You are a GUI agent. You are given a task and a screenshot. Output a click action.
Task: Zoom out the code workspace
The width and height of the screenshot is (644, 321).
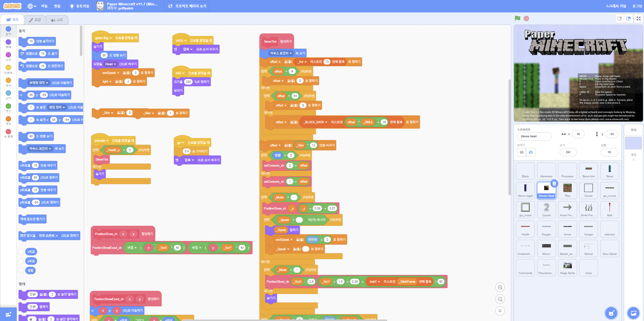[x=500, y=299]
